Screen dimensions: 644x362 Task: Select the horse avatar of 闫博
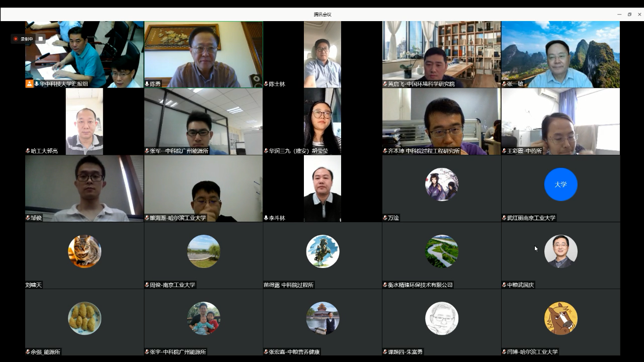(x=560, y=318)
